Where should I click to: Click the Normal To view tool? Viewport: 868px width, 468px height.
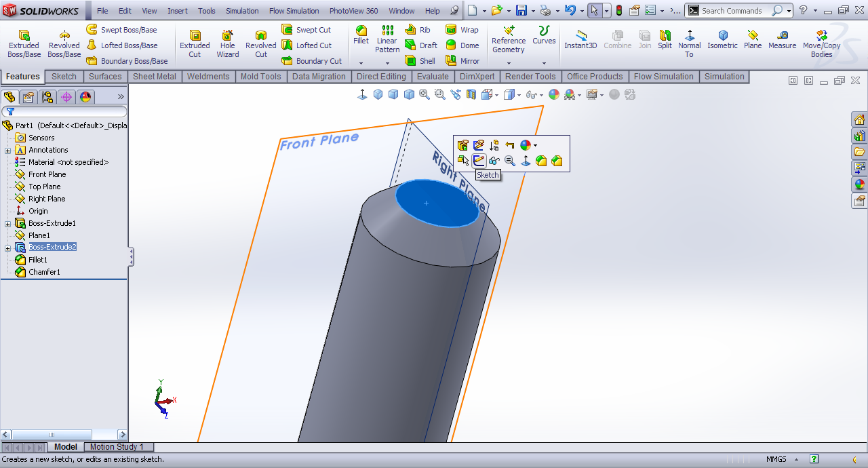(689, 44)
